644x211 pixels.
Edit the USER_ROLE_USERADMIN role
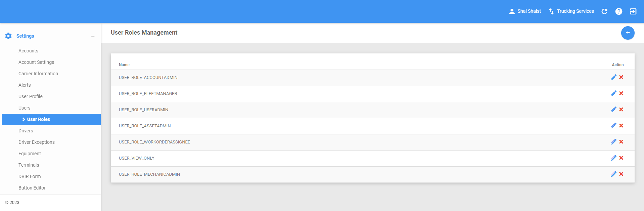tap(613, 110)
